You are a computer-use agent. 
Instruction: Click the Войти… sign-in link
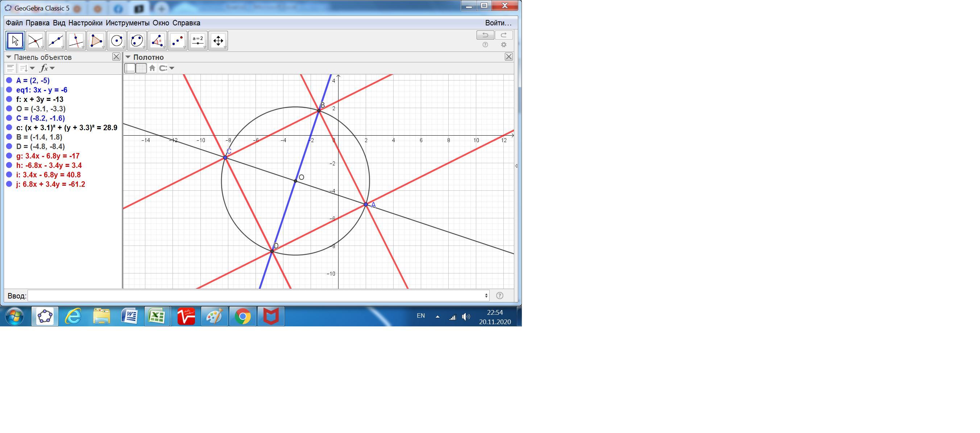tap(498, 23)
